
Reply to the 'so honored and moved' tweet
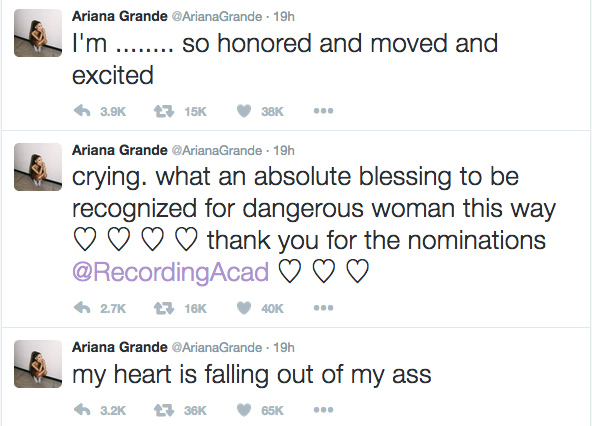point(82,111)
